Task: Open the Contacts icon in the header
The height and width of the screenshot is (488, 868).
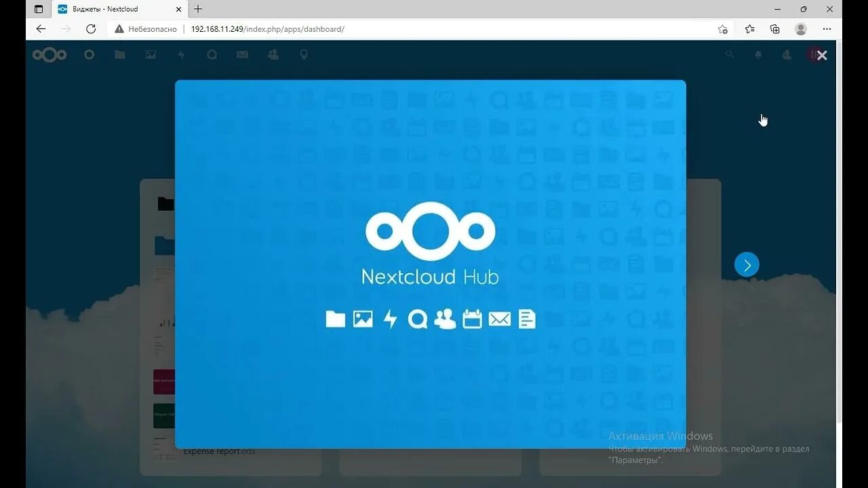Action: [x=273, y=55]
